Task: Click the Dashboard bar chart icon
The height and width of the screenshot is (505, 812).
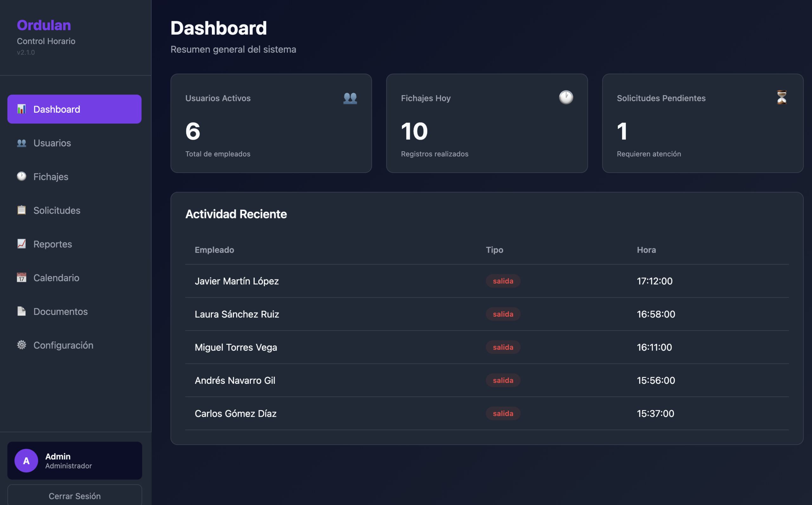Action: (x=21, y=109)
